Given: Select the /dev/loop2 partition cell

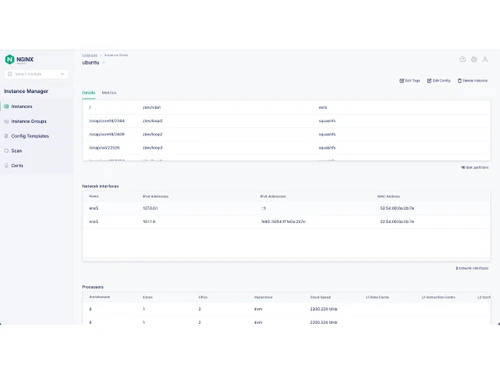Looking at the screenshot, I should pos(152,134).
